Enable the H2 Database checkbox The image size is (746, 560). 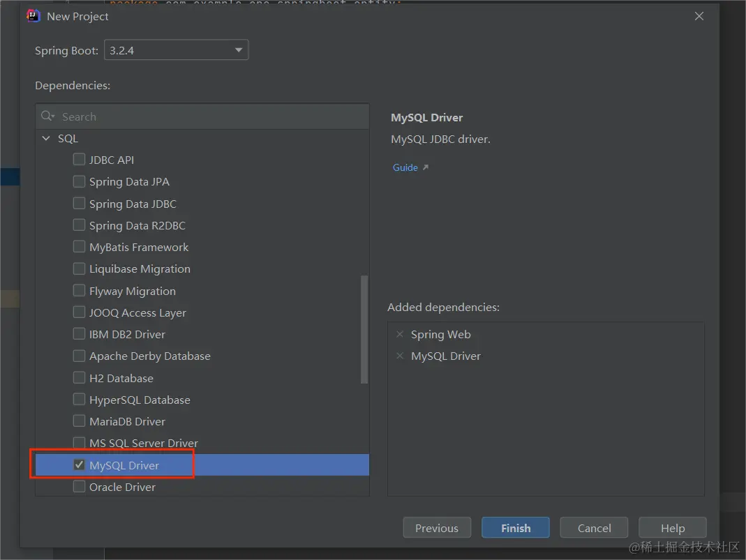[79, 377]
